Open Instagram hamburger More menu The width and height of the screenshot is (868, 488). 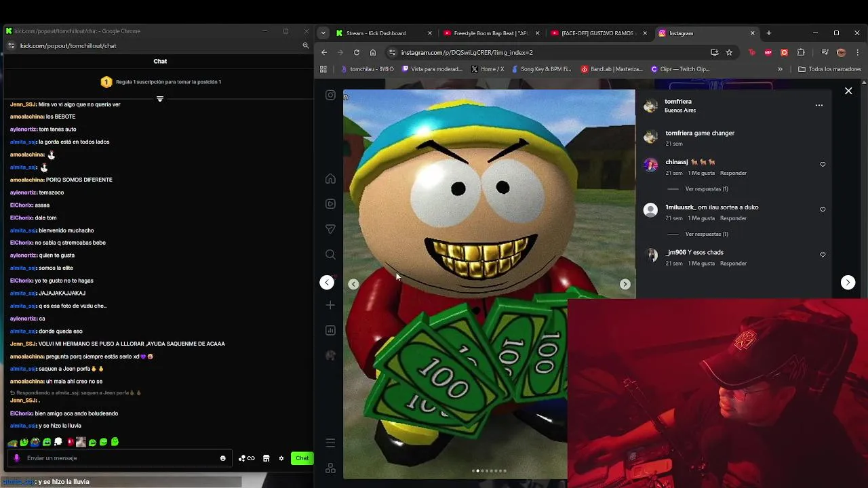[330, 443]
